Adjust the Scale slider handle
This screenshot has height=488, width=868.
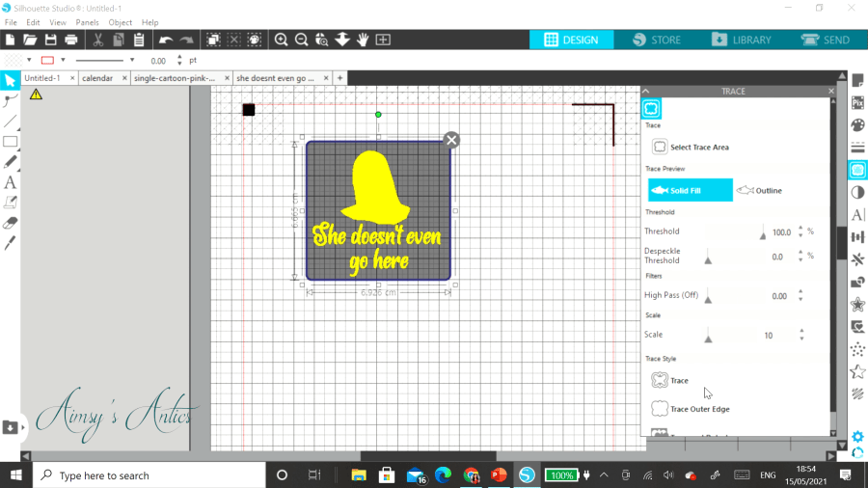point(708,337)
